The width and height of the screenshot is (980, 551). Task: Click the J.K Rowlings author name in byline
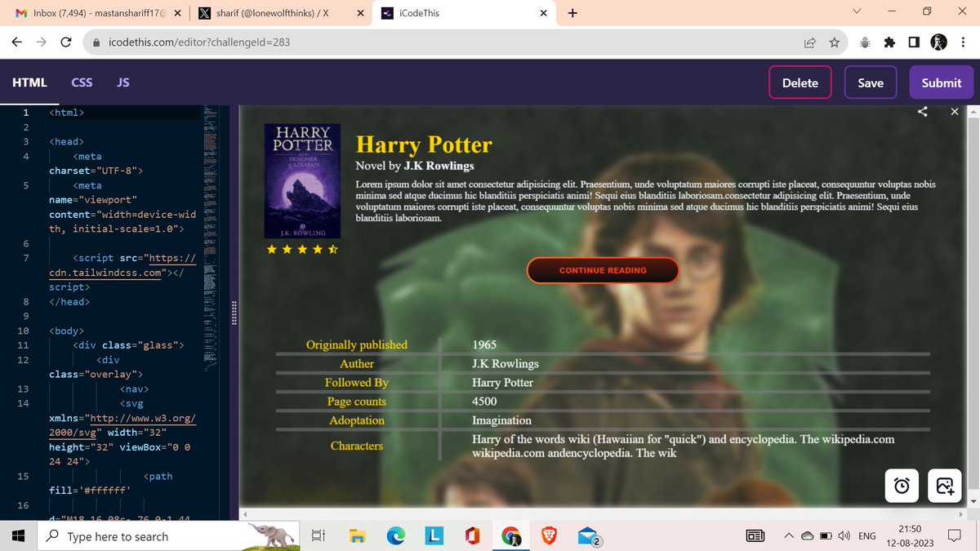(439, 166)
